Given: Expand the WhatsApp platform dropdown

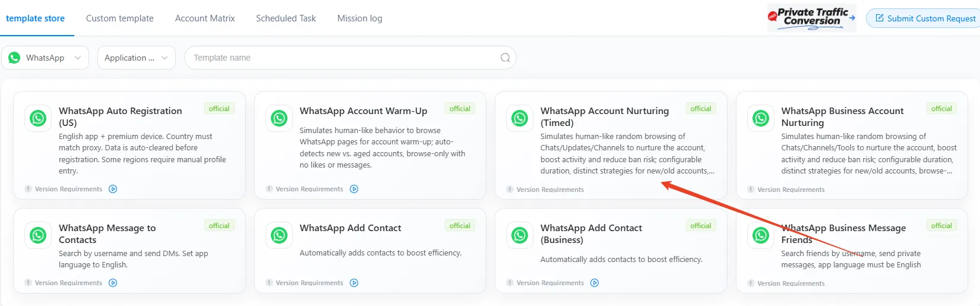Looking at the screenshot, I should (x=45, y=58).
